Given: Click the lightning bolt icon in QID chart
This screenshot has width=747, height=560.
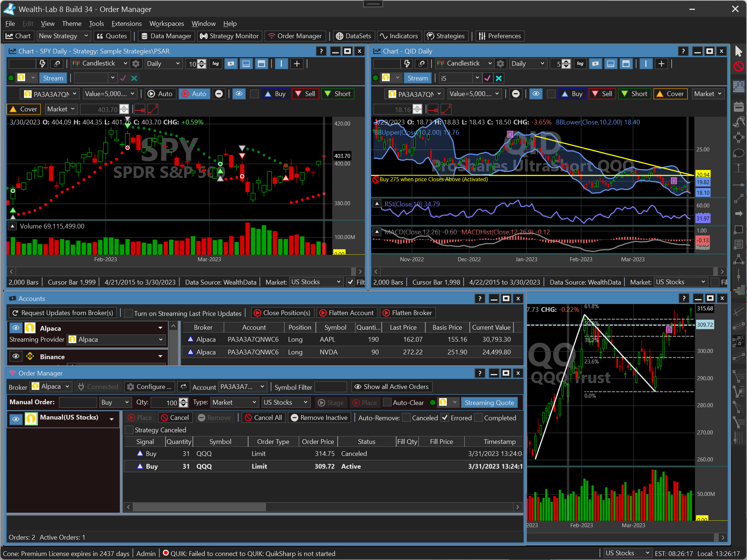Looking at the screenshot, I should 407,64.
